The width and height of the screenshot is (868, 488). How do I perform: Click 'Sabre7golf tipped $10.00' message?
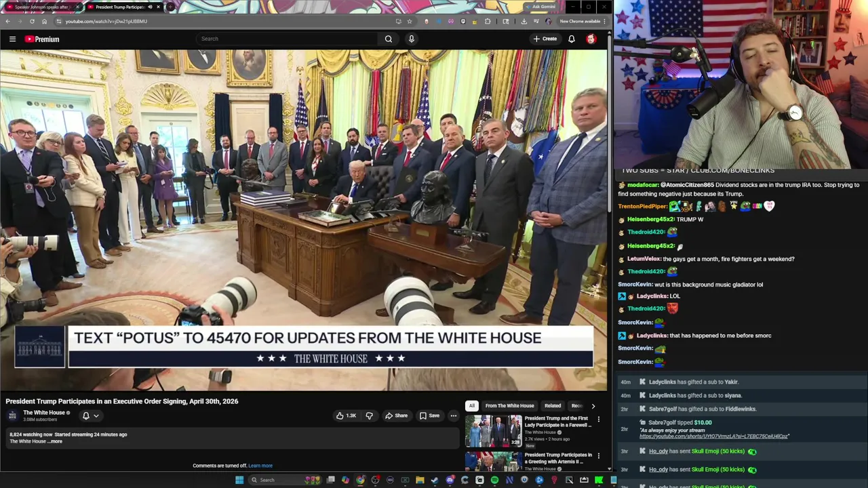(x=680, y=423)
